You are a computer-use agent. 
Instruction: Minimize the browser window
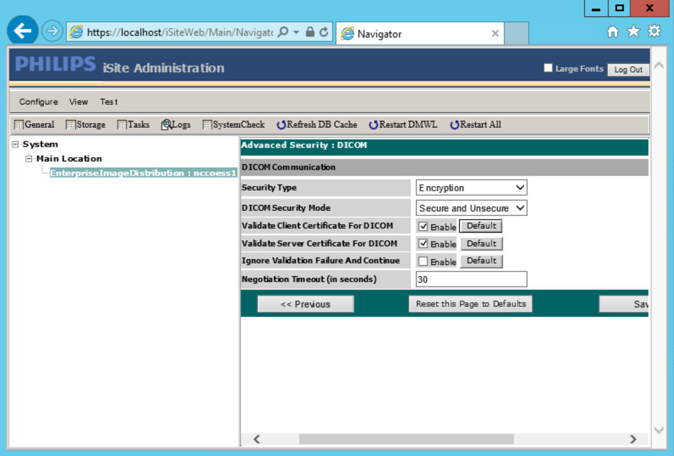pyautogui.click(x=596, y=8)
